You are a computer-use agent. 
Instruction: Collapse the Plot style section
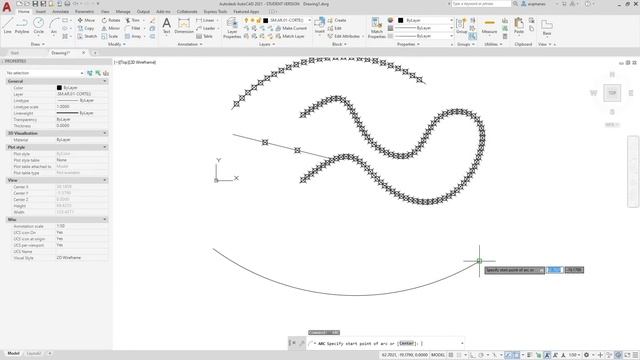pos(104,147)
